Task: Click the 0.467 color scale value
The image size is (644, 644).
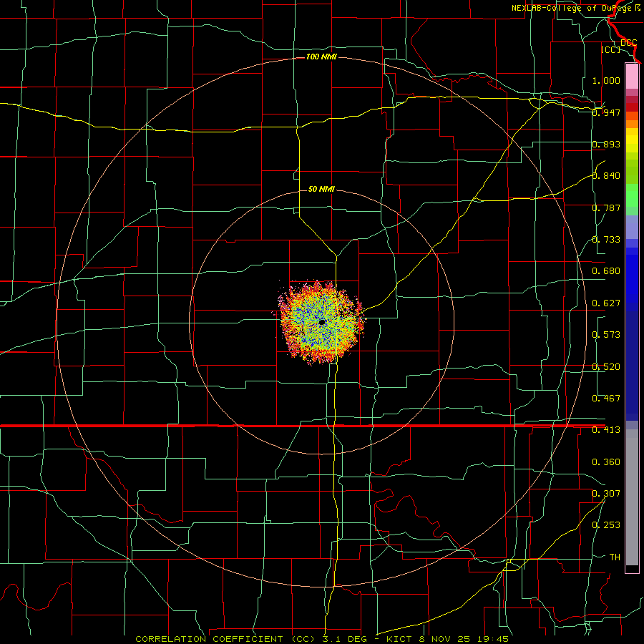Action: coord(606,398)
